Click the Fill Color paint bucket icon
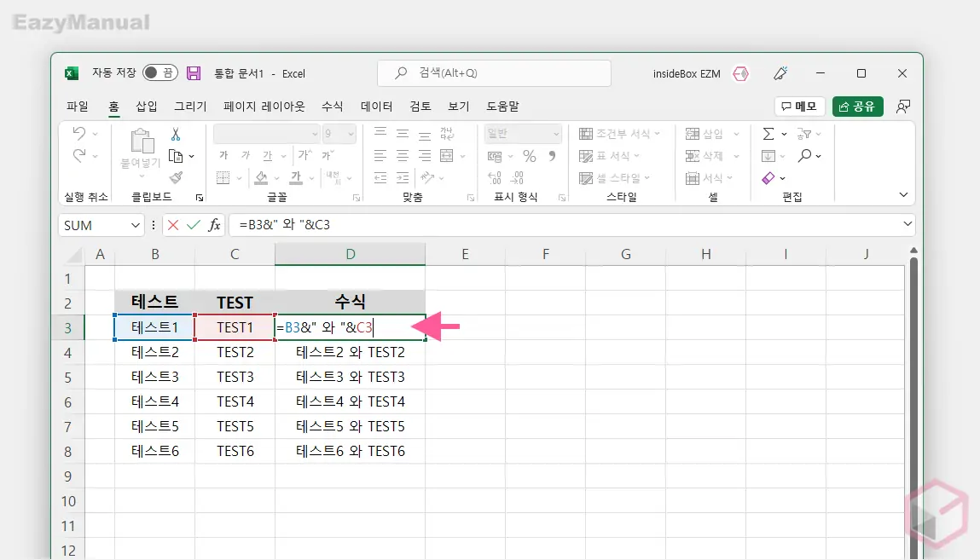 pos(261,178)
